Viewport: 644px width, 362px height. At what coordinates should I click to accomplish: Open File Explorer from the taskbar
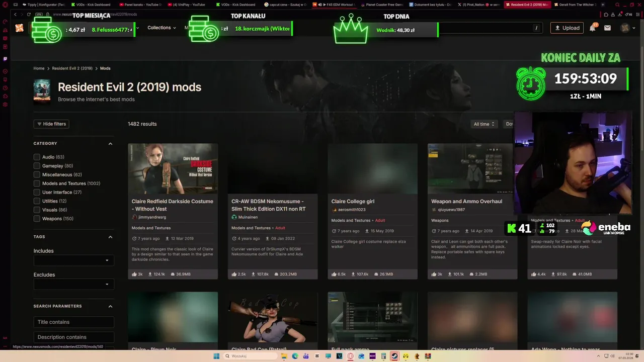(x=284, y=356)
